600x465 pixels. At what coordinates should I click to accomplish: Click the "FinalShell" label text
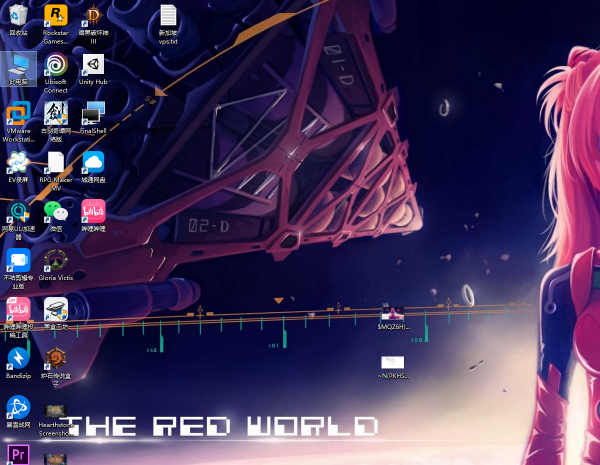(93, 131)
